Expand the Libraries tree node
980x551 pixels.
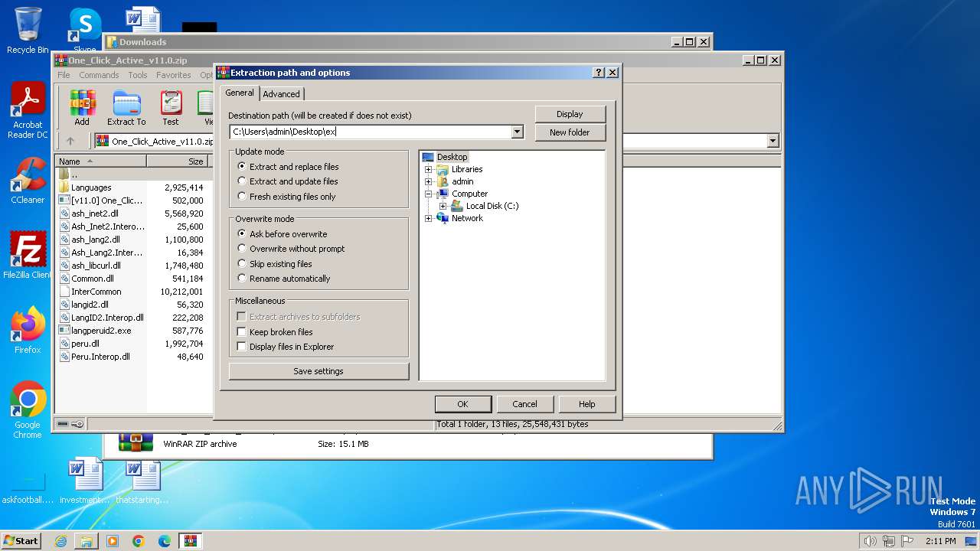(x=428, y=169)
